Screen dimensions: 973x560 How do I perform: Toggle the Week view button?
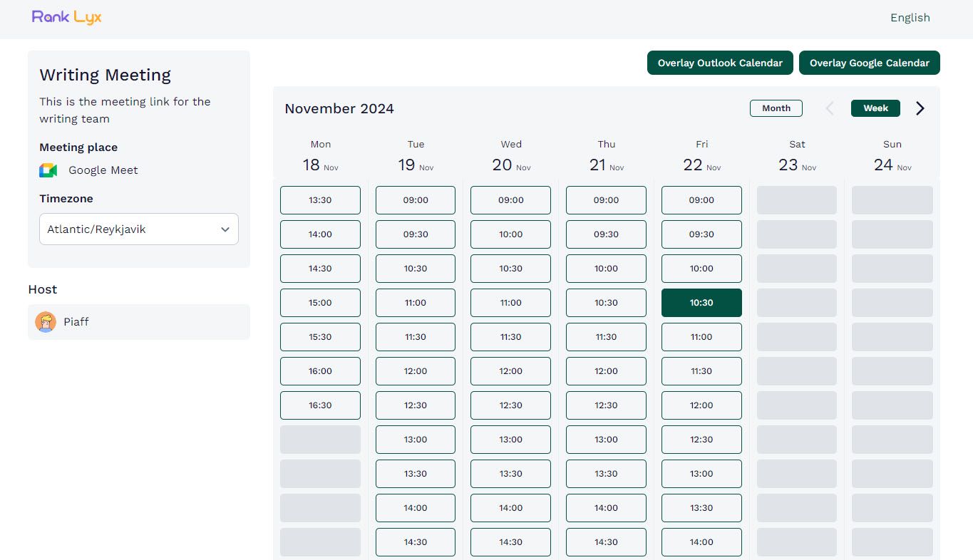[x=875, y=108]
